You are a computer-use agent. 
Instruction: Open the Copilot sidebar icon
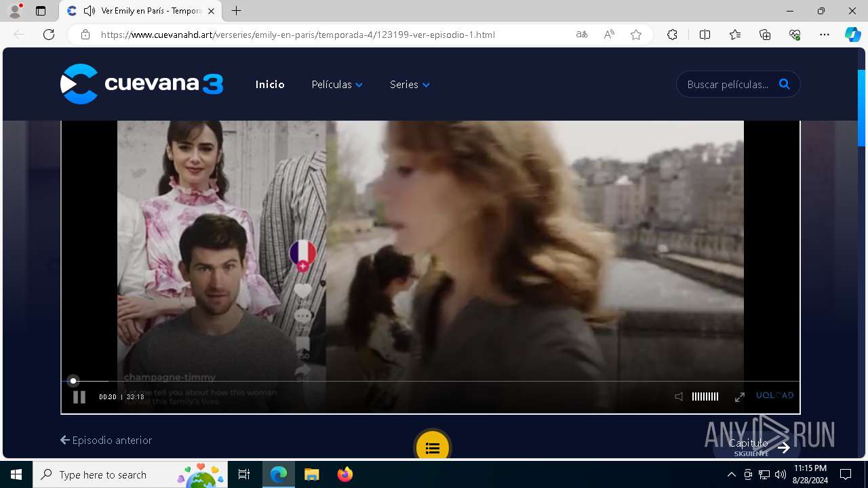[852, 35]
